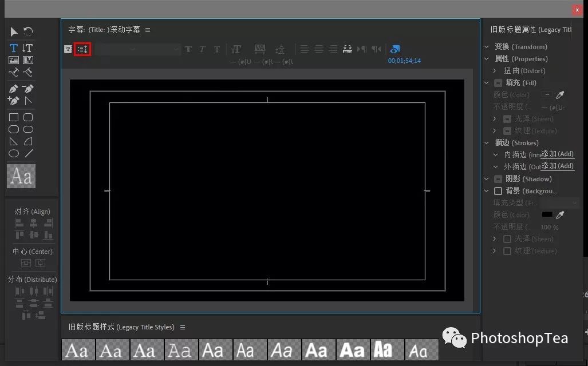This screenshot has height=366, width=588.
Task: Collapse the Properties section
Action: coord(487,59)
